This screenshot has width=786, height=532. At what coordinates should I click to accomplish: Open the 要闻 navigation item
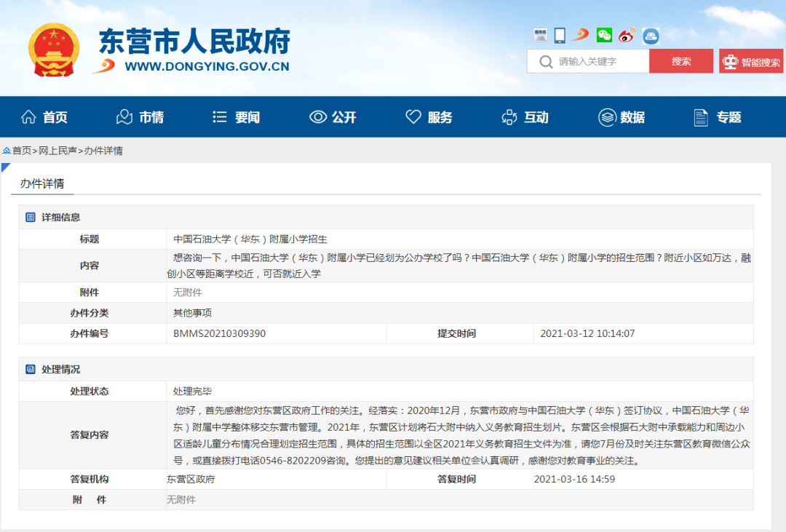pos(236,117)
